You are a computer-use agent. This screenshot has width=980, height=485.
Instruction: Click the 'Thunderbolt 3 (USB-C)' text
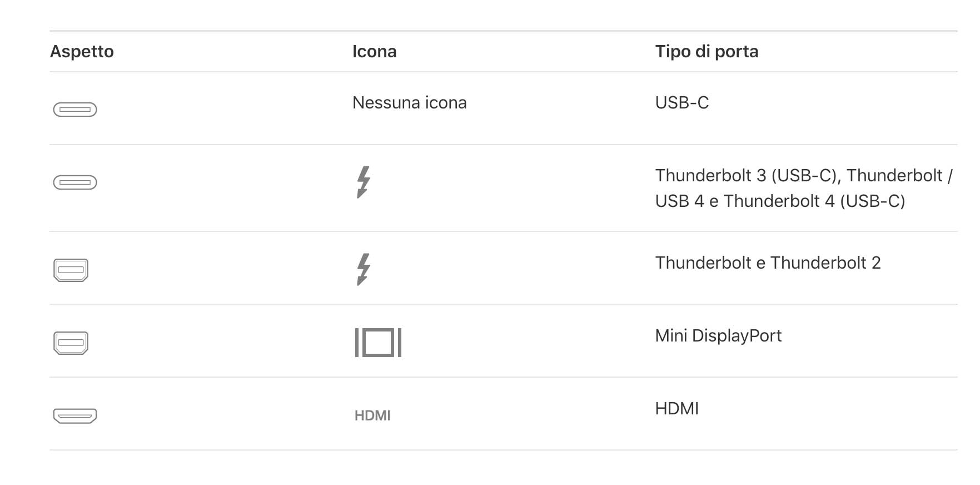coord(747,175)
